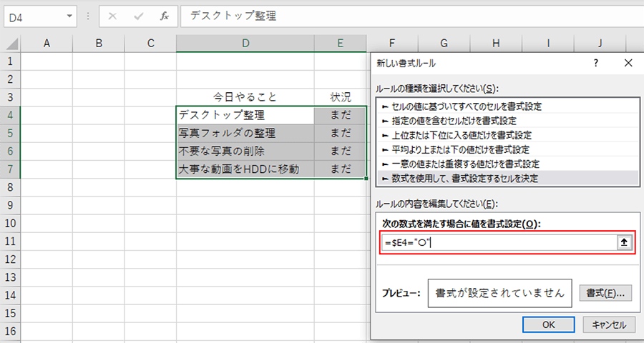The height and width of the screenshot is (343, 644).
Task: Close the 新しい書式ルール dialog
Action: click(x=628, y=63)
